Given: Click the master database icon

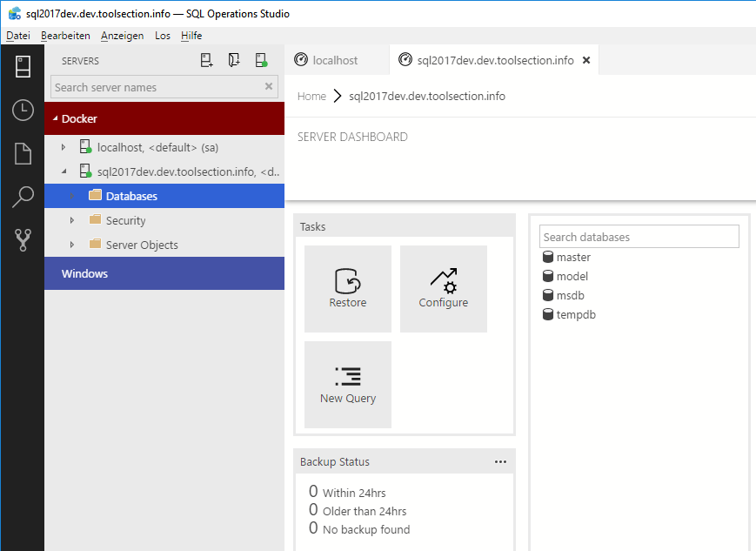Looking at the screenshot, I should pyautogui.click(x=548, y=257).
